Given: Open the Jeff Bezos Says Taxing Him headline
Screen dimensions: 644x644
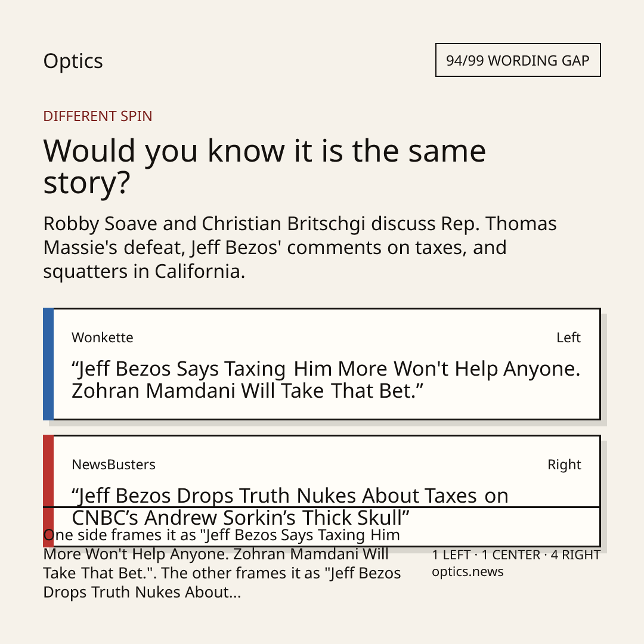Looking at the screenshot, I should [x=326, y=379].
